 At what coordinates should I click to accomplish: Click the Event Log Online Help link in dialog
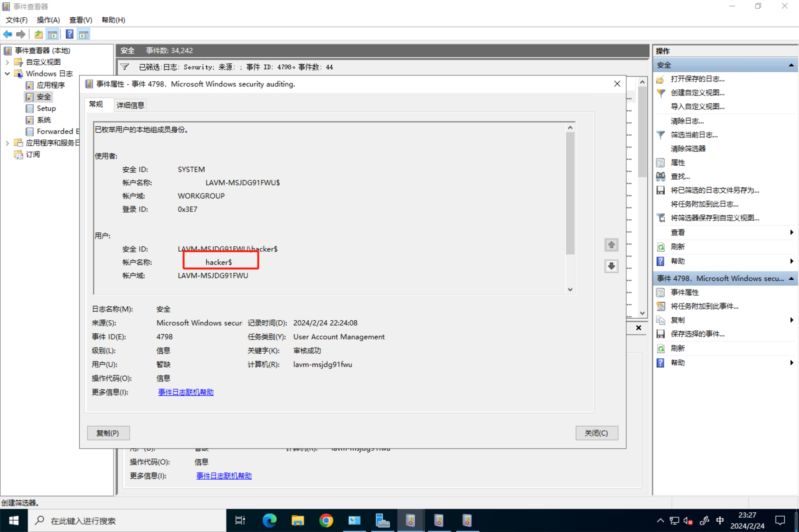(x=186, y=392)
